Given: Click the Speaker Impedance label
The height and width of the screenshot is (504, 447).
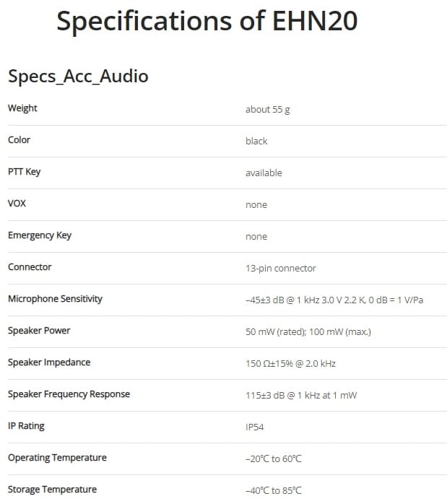Looking at the screenshot, I should point(49,362).
